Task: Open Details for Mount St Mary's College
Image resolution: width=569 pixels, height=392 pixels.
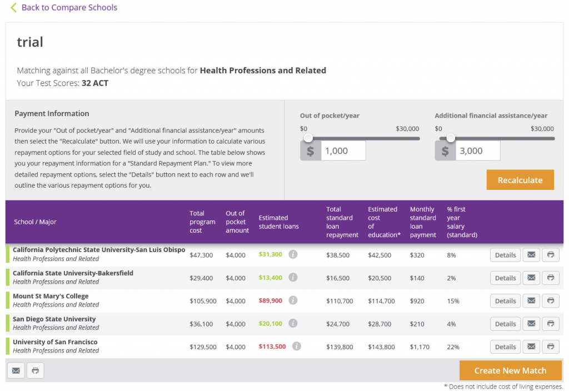Action: (505, 300)
